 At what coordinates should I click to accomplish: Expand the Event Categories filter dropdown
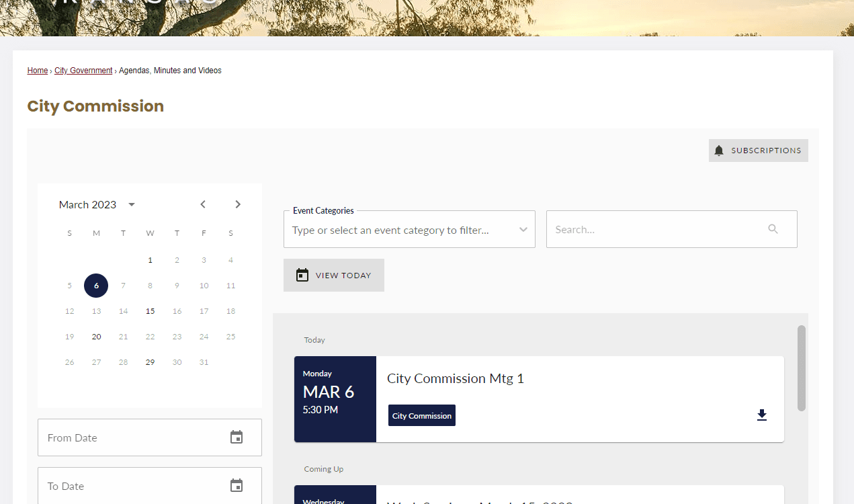(x=523, y=229)
